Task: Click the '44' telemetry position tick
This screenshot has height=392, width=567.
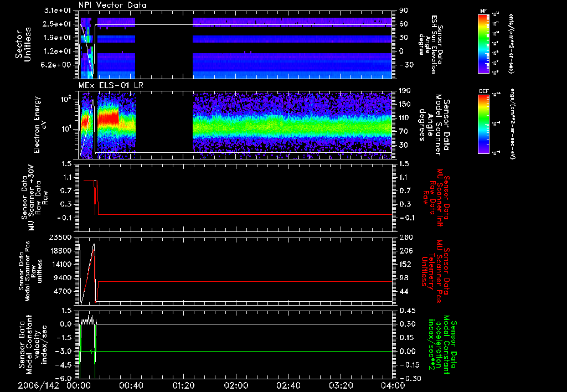Action: tap(404, 291)
